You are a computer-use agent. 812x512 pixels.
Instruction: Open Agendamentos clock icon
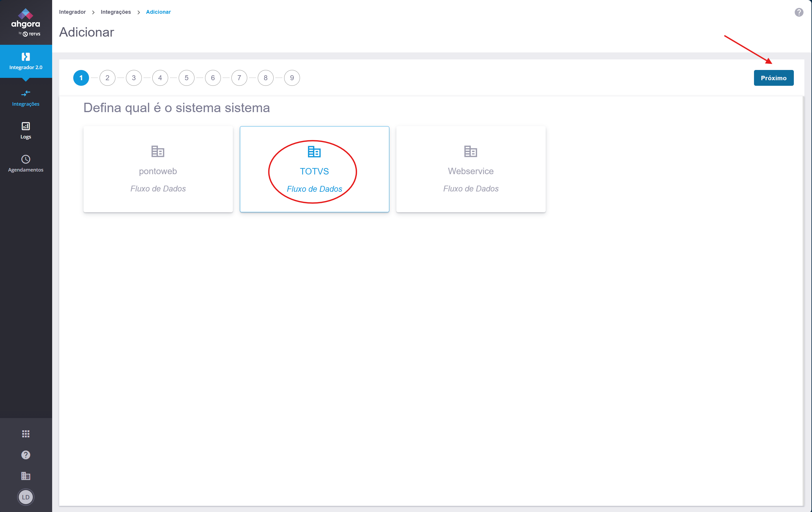point(25,159)
